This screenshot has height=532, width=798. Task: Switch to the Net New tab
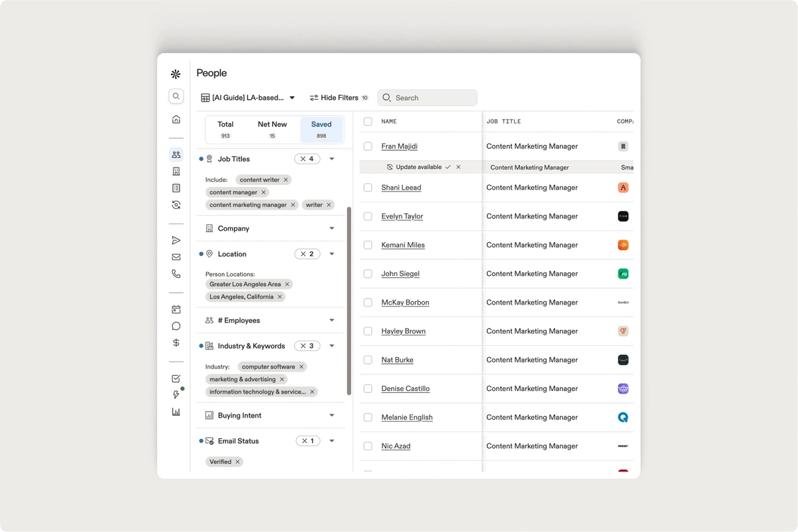click(x=272, y=130)
